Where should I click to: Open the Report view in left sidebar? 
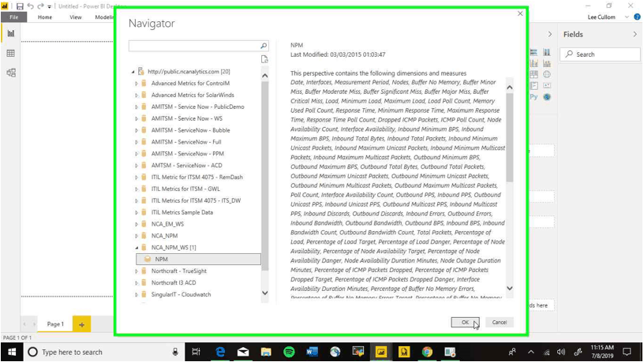11,34
